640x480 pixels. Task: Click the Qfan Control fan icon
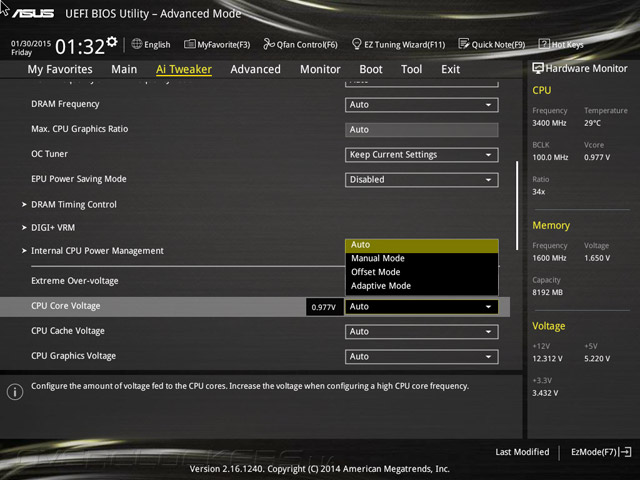[x=269, y=44]
